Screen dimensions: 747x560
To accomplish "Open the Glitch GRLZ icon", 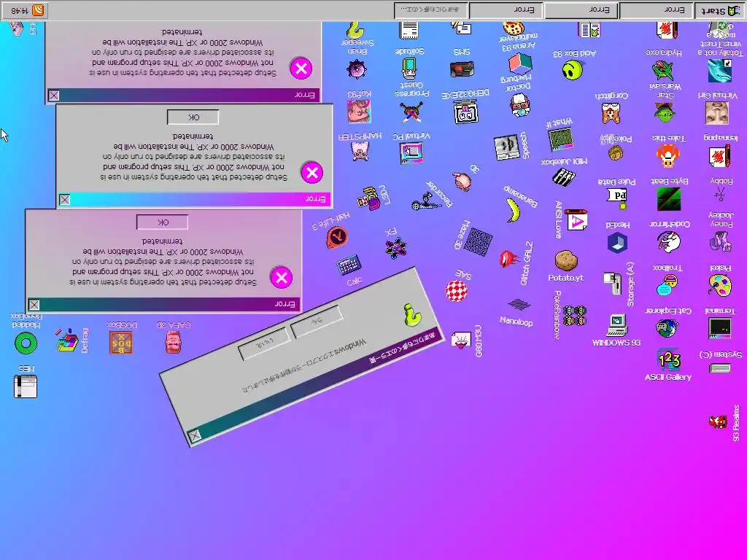I will coord(510,259).
